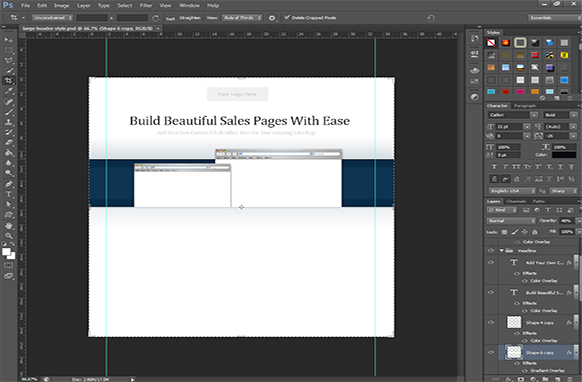Select the Eraser tool
This screenshot has height=382, width=582.
click(9, 143)
